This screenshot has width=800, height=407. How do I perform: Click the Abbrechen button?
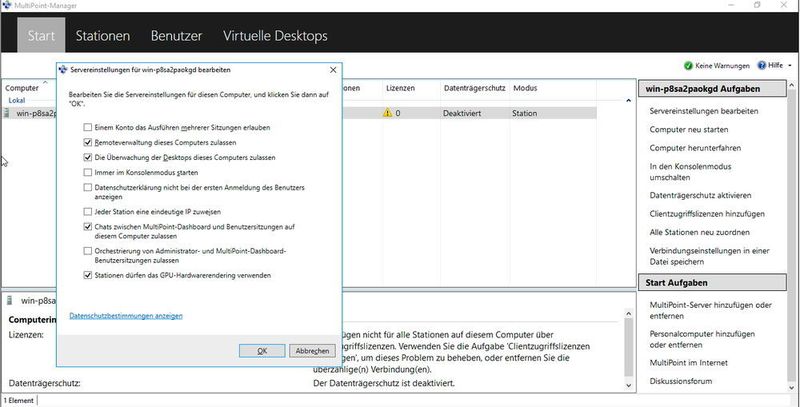pos(312,350)
